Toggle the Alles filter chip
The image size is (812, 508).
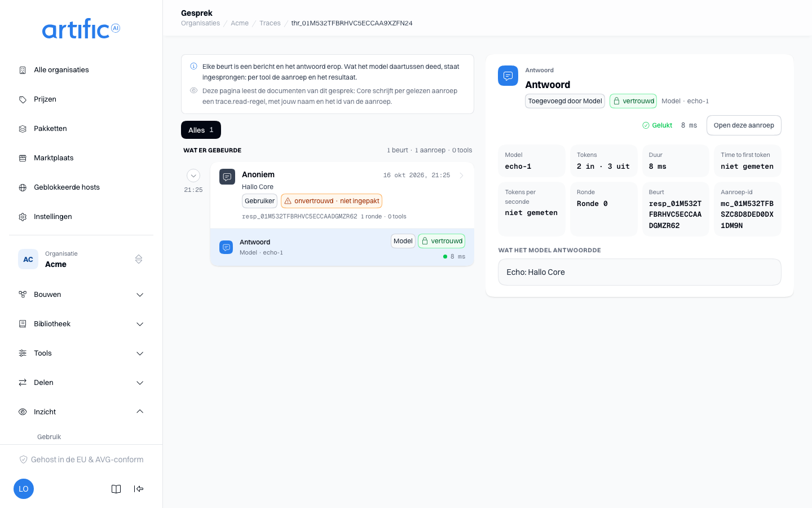coord(201,130)
